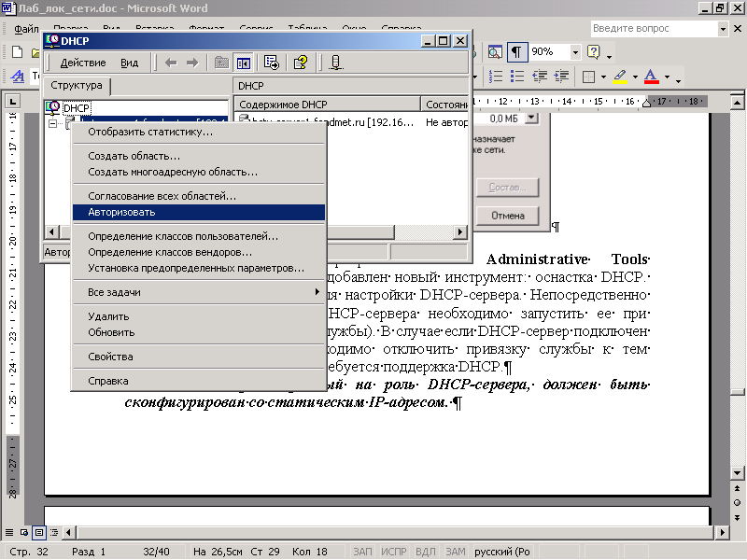Screen dimensions: 747x560
Task: Switch to Normal view icon at bottom left
Action: pyautogui.click(x=9, y=532)
